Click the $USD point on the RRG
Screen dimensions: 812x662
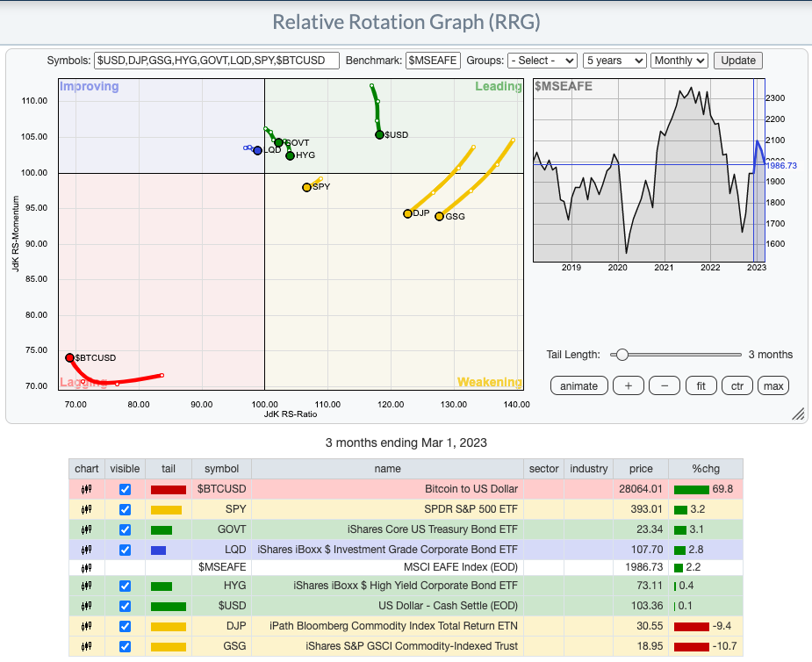[379, 134]
